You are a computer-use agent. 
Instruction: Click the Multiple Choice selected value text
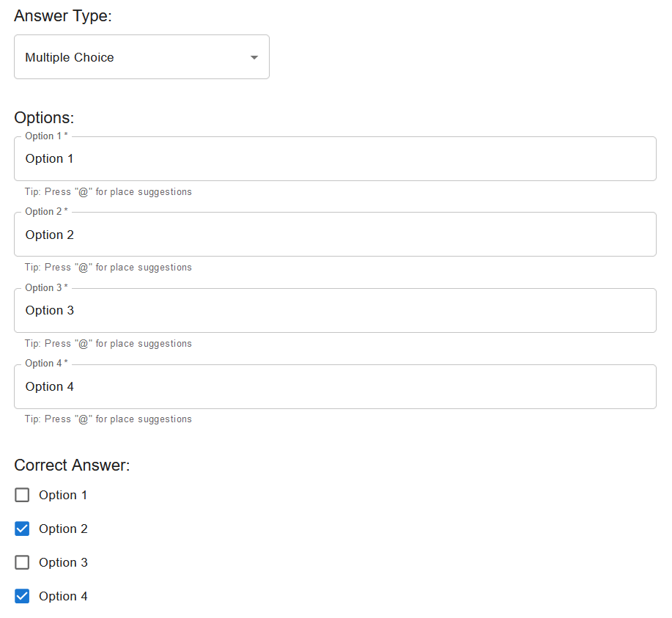(x=70, y=57)
